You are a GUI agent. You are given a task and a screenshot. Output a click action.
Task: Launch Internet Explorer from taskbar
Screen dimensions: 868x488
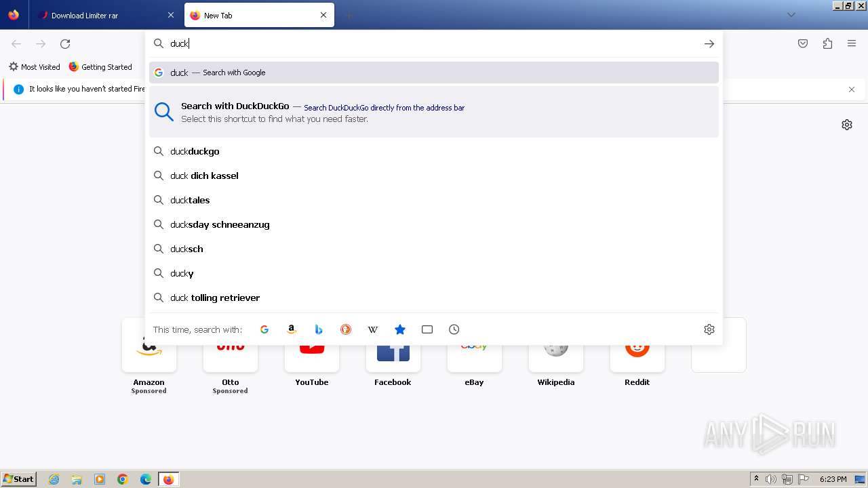pyautogui.click(x=54, y=479)
